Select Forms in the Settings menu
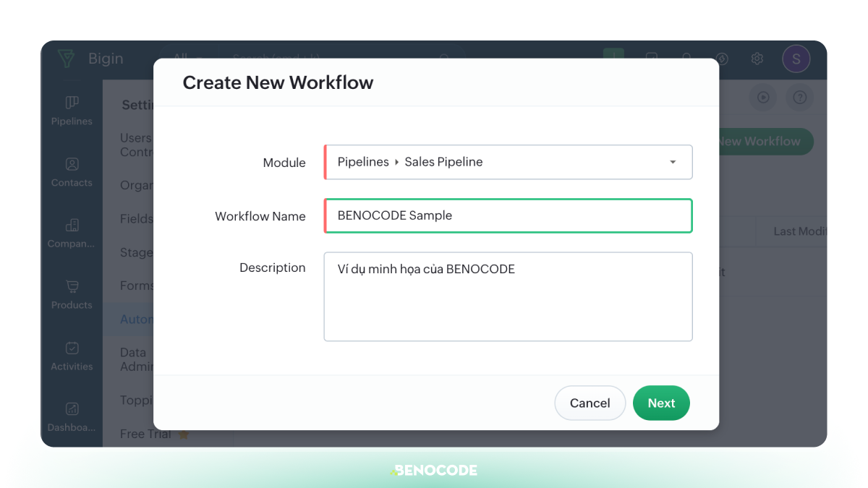Screen dimensions: 868x488 tap(136, 286)
